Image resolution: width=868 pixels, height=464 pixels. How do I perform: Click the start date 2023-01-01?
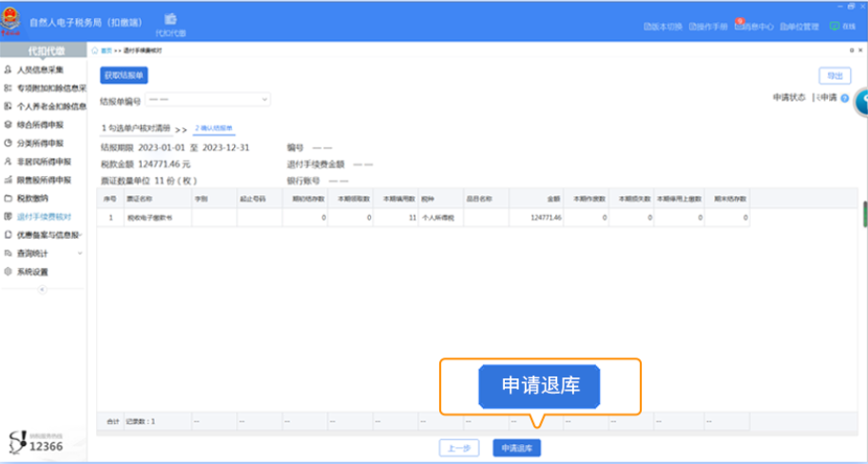(160, 147)
